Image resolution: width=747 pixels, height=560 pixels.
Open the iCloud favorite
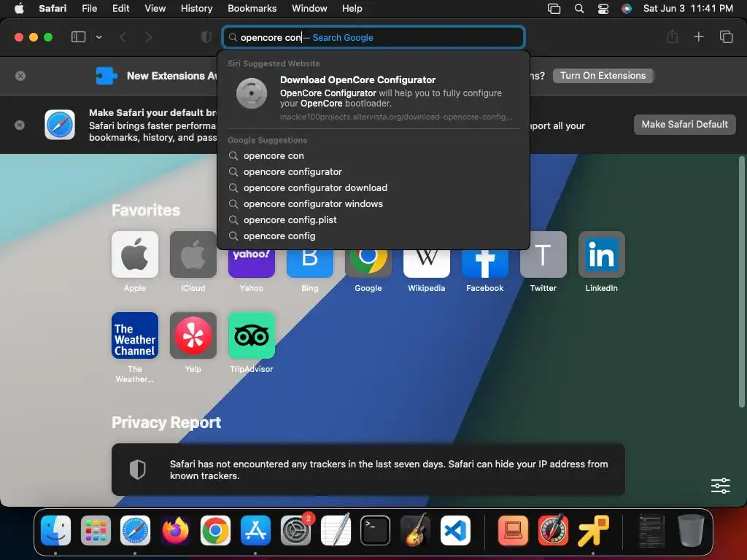click(193, 254)
